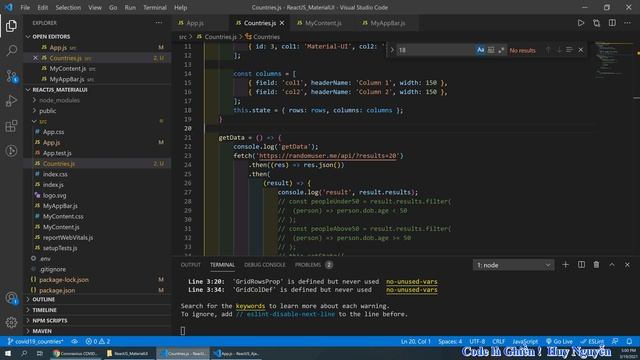This screenshot has width=640, height=360.
Task: Open the '1: node' terminal dropdown
Action: tap(513, 265)
